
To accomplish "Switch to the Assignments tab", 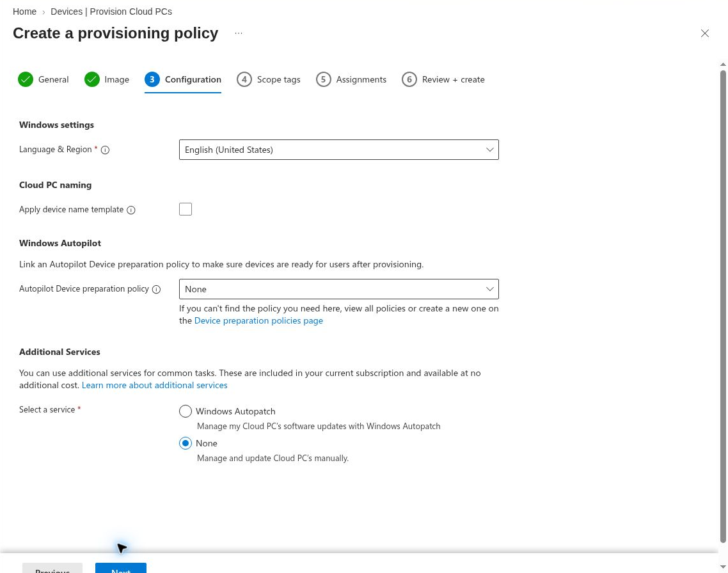I will pos(361,79).
